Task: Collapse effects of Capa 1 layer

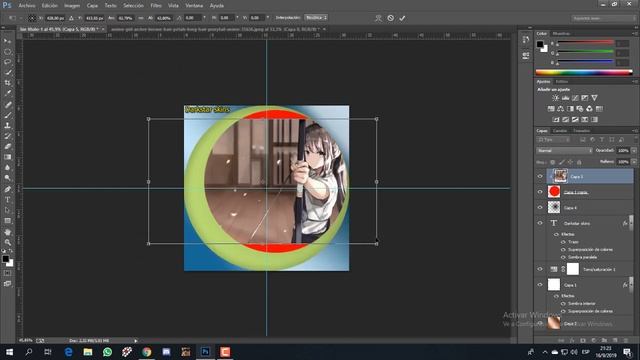Action: coord(631,285)
